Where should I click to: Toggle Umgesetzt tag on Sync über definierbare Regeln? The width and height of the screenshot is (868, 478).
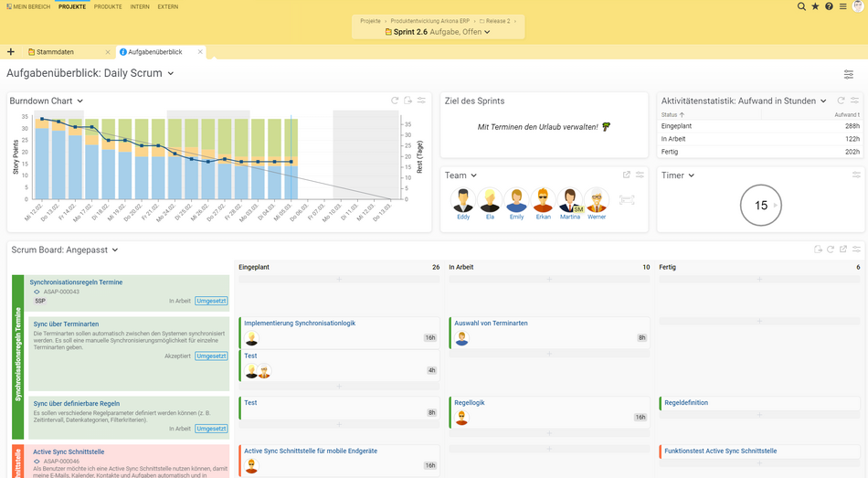211,429
